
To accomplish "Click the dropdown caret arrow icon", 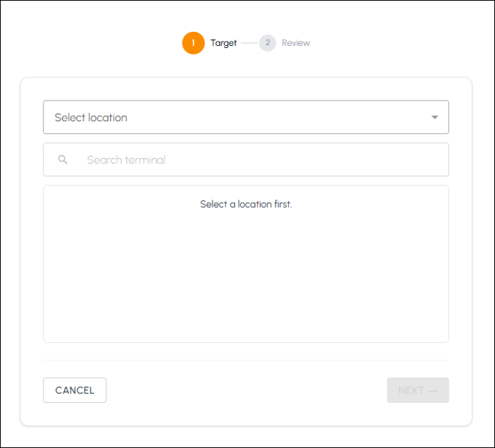I will (434, 118).
